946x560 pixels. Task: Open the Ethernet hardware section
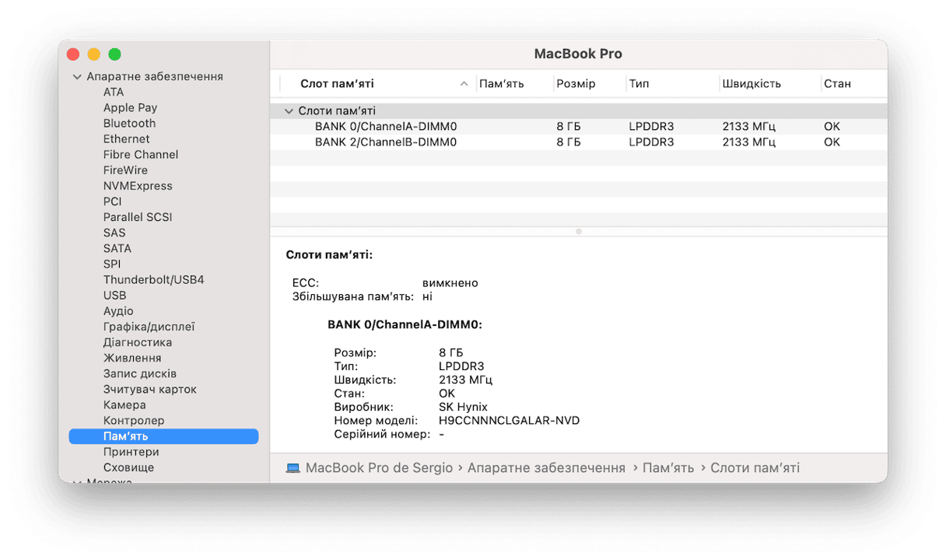pyautogui.click(x=126, y=138)
